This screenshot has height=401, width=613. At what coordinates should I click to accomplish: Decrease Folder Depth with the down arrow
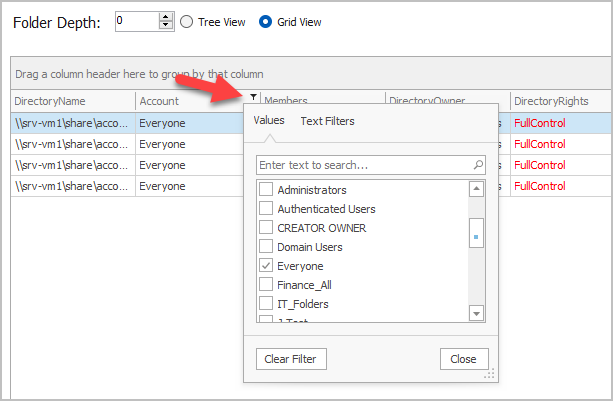(165, 26)
